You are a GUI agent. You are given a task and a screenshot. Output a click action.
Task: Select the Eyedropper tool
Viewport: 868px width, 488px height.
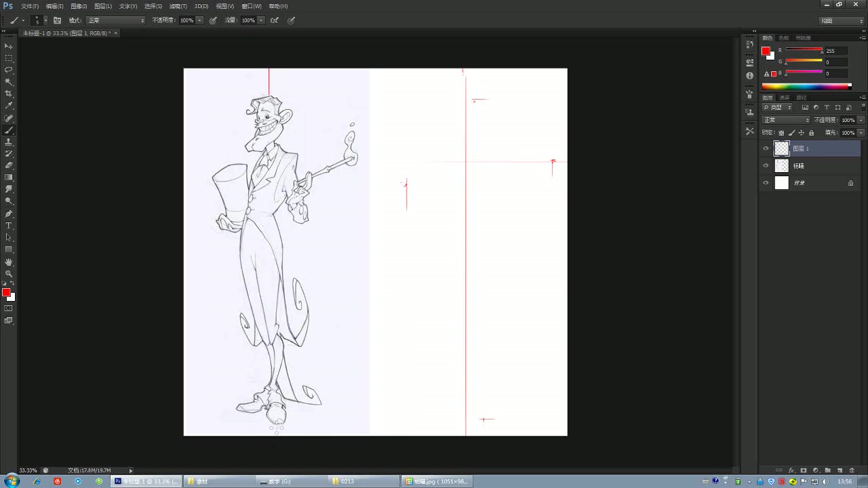[9, 106]
